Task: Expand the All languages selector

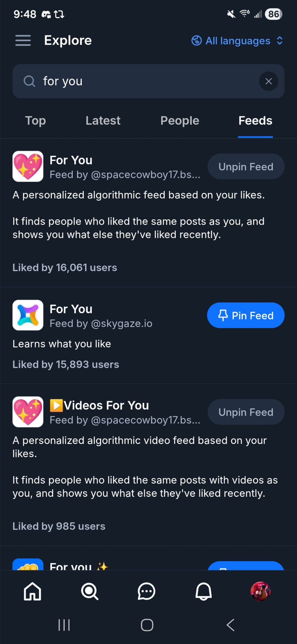Action: pos(237,41)
